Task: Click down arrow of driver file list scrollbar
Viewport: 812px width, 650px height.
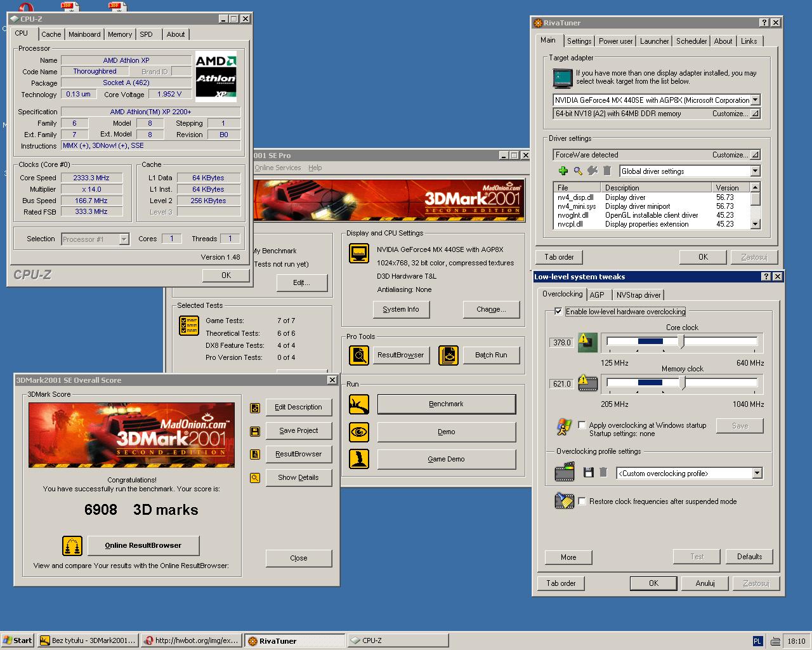Action: [755, 224]
